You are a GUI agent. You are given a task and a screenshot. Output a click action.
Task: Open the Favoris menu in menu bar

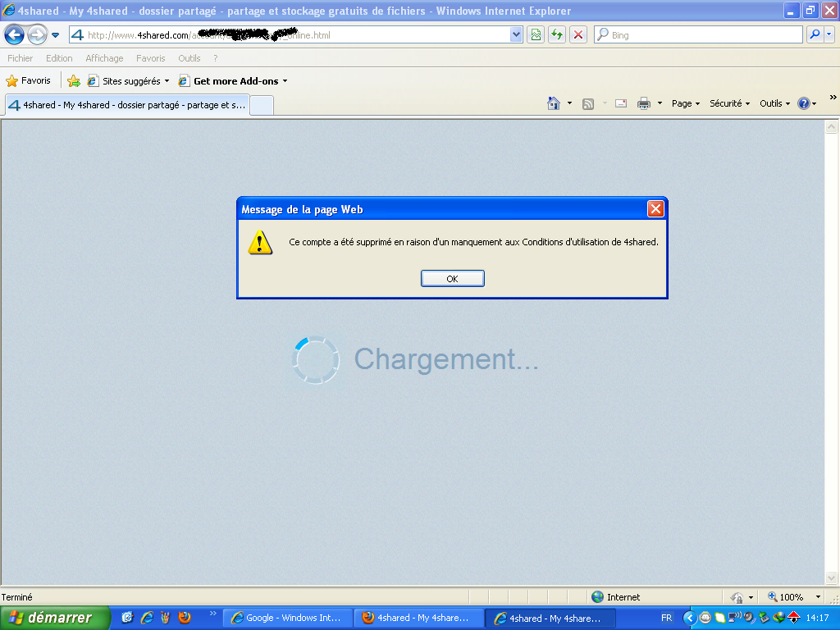[151, 58]
